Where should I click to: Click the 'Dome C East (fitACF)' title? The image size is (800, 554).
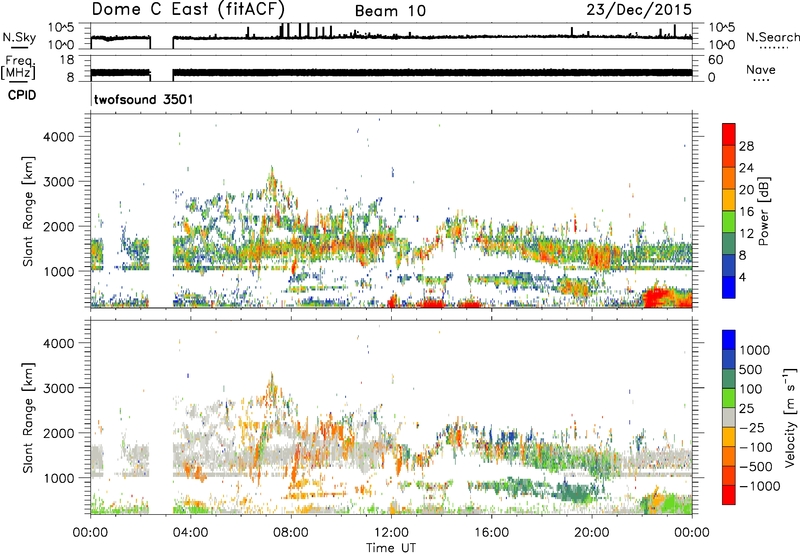[x=188, y=10]
